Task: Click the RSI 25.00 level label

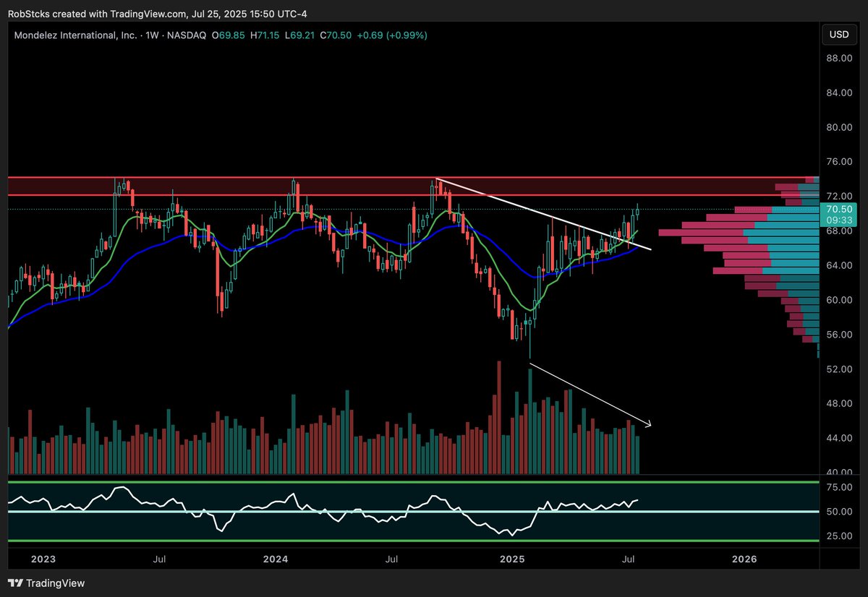Action: click(838, 536)
